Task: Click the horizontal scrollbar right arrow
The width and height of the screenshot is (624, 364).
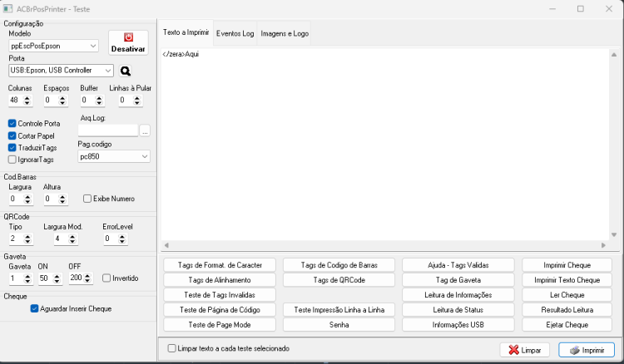Action: (603, 245)
